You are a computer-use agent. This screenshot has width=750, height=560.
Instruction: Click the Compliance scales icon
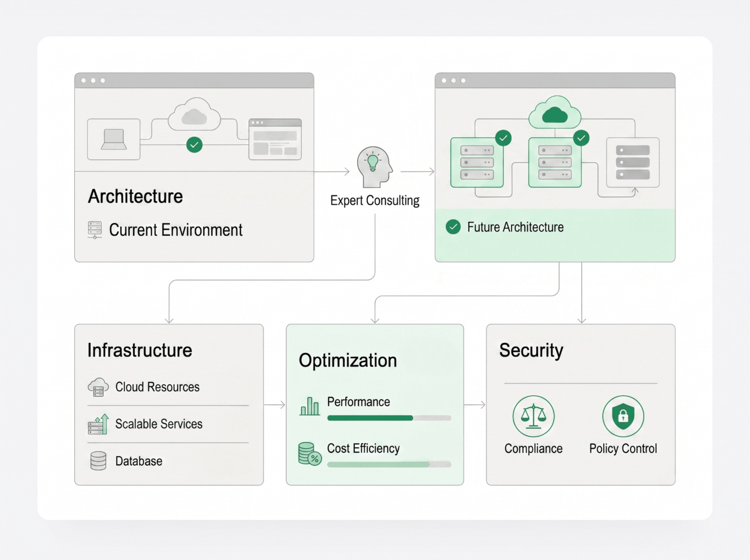click(533, 416)
